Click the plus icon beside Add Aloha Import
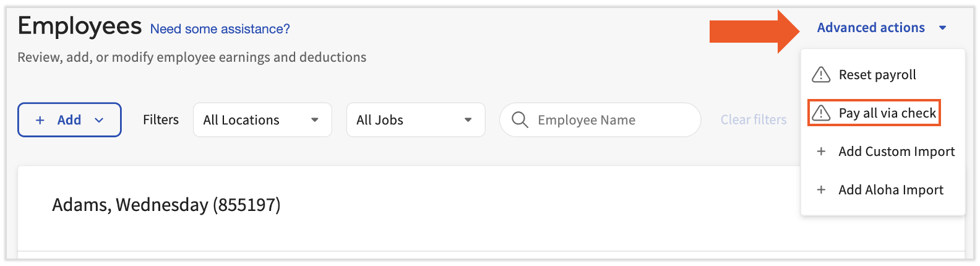This screenshot has height=266, width=980. [821, 190]
